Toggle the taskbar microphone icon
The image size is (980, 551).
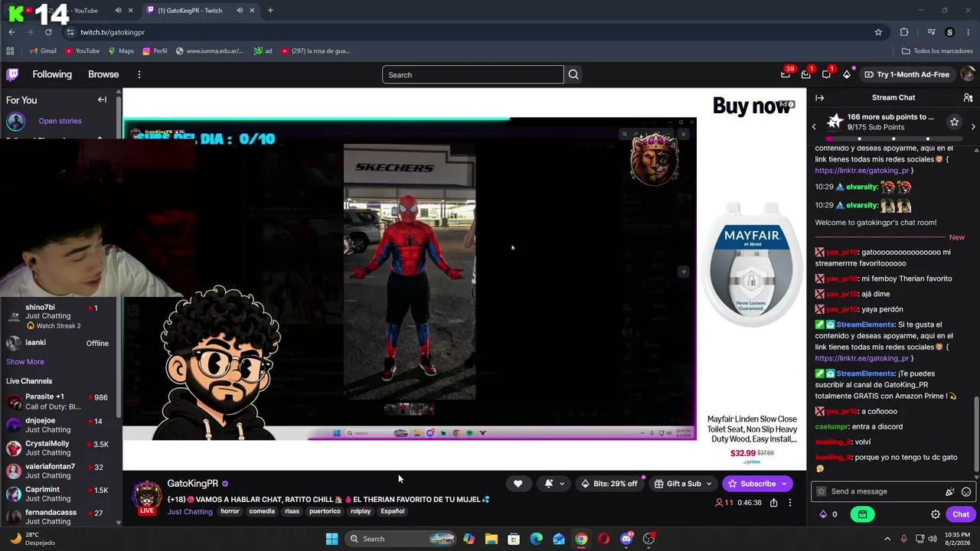point(903,539)
